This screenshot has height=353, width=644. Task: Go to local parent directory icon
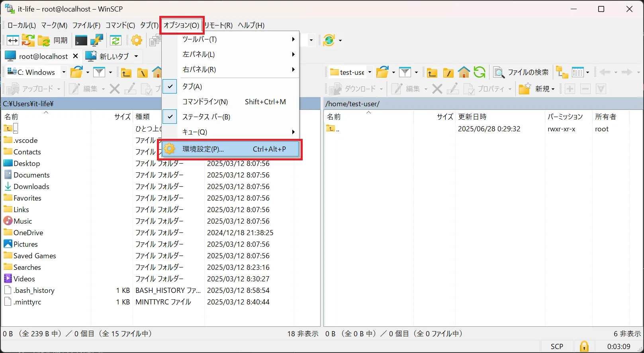pyautogui.click(x=126, y=72)
